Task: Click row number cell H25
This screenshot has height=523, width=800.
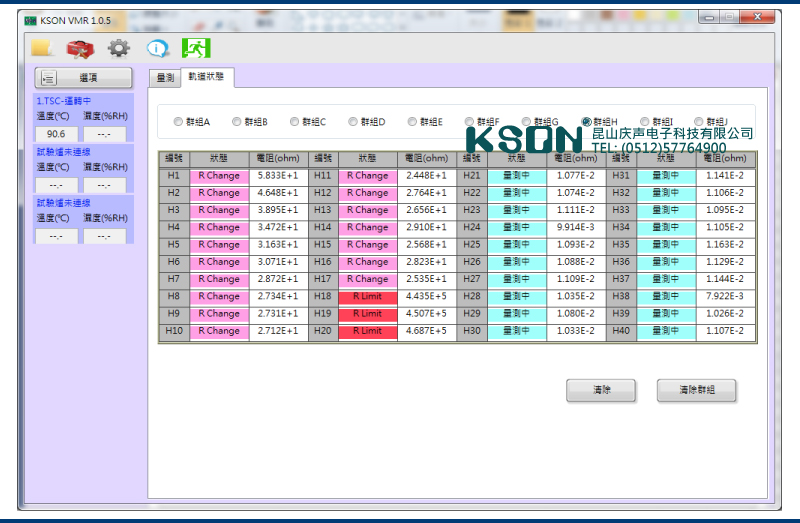Action: click(472, 245)
